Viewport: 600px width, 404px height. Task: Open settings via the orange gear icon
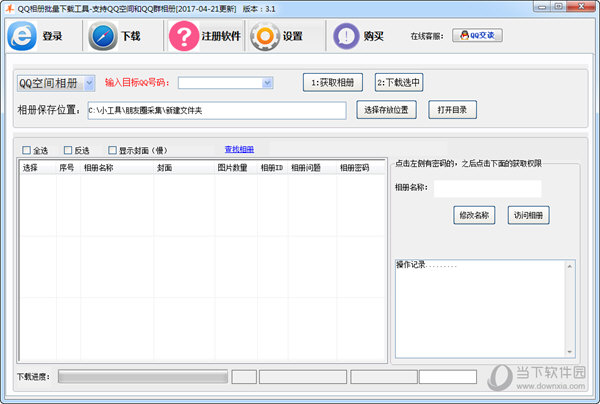(x=265, y=36)
